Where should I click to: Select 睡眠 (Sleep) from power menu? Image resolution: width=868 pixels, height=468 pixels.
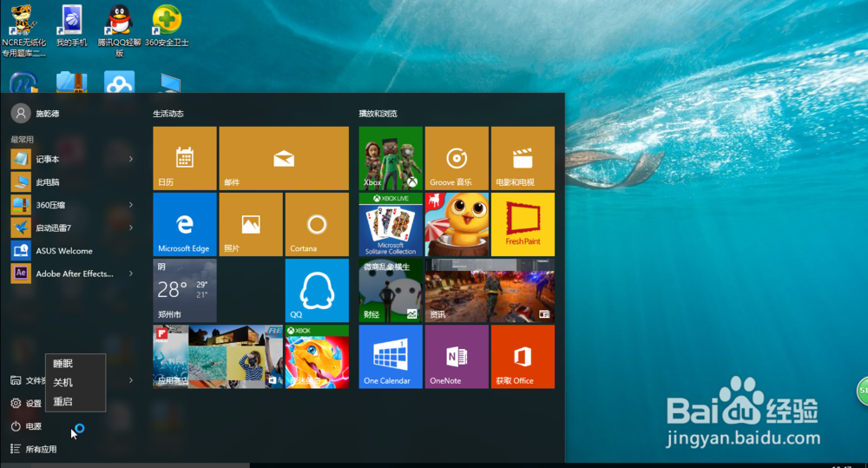(76, 363)
